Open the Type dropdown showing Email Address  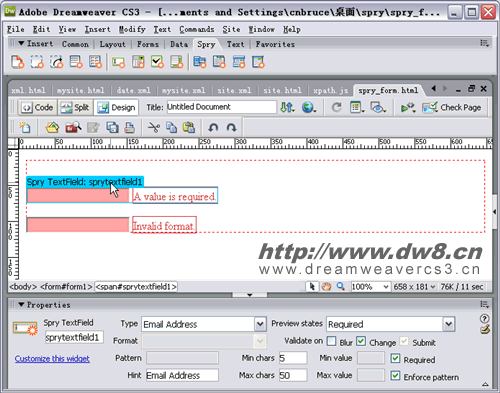[x=260, y=324]
